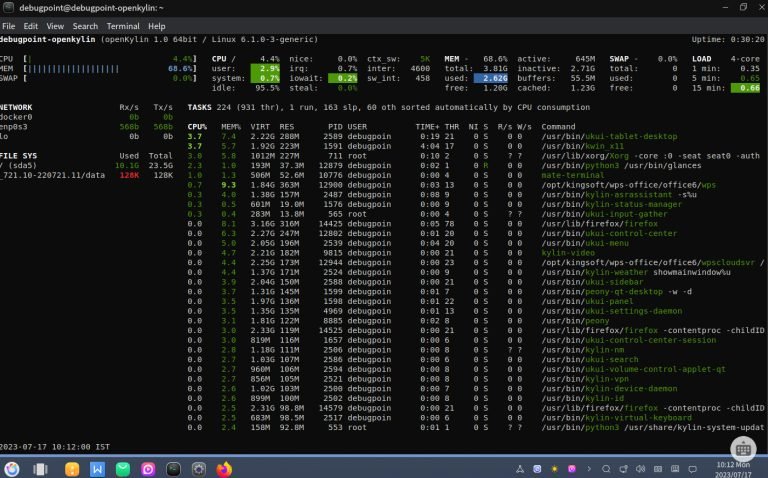The image size is (768, 478).
Task: Open the notification message tray icon
Action: (692, 468)
